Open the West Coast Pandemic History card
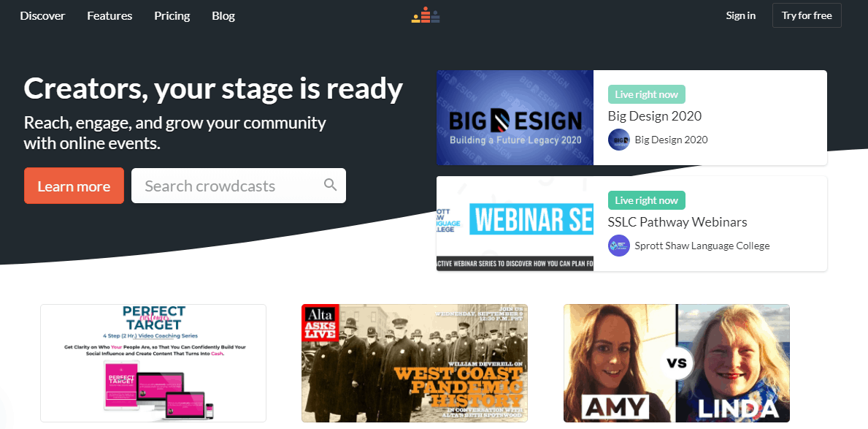Screen dimensions: 868x429 pos(415,363)
